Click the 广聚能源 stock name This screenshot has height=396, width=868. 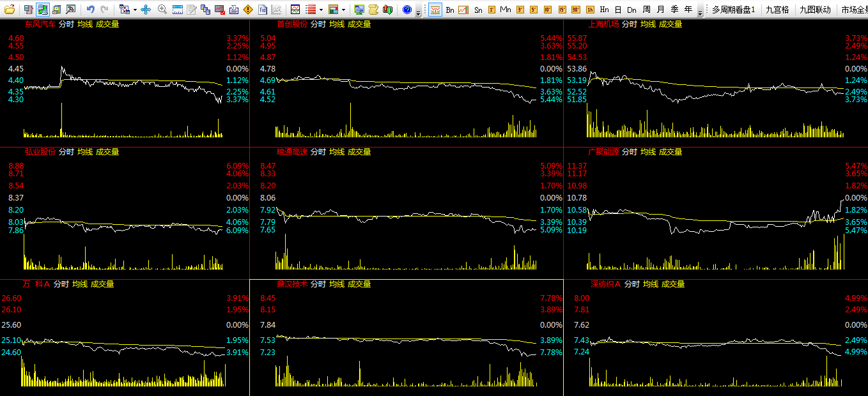pos(603,152)
